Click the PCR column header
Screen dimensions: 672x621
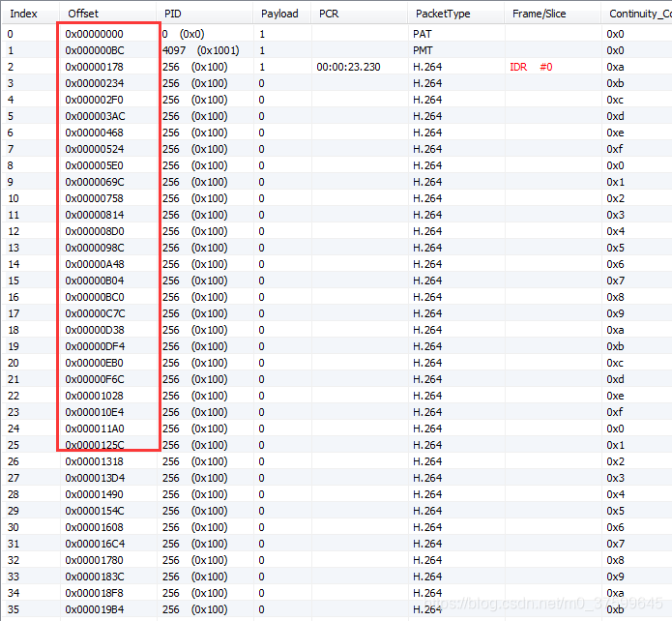point(329,14)
